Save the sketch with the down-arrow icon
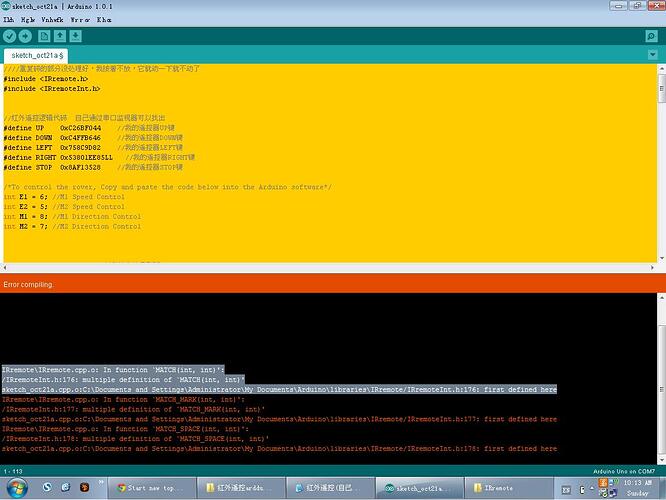 pyautogui.click(x=76, y=37)
